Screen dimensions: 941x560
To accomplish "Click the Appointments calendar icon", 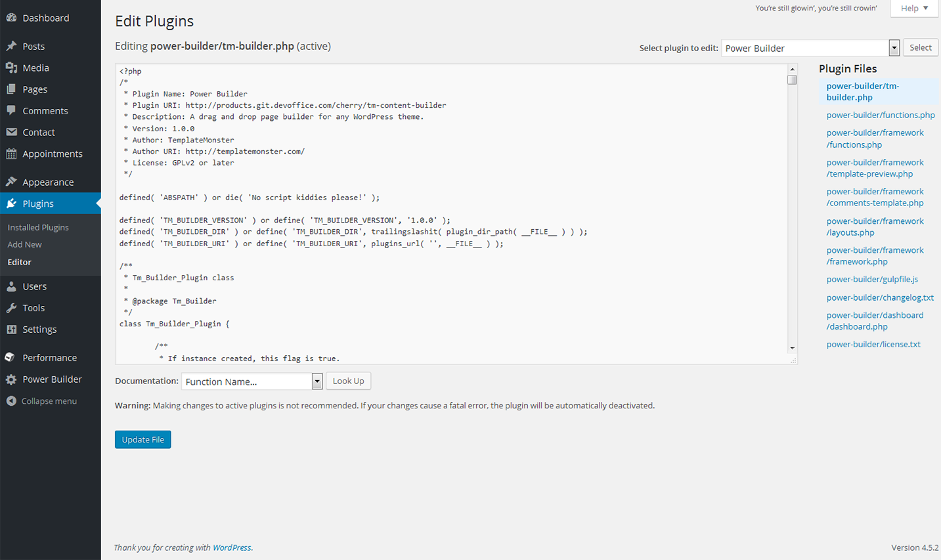I will [11, 154].
